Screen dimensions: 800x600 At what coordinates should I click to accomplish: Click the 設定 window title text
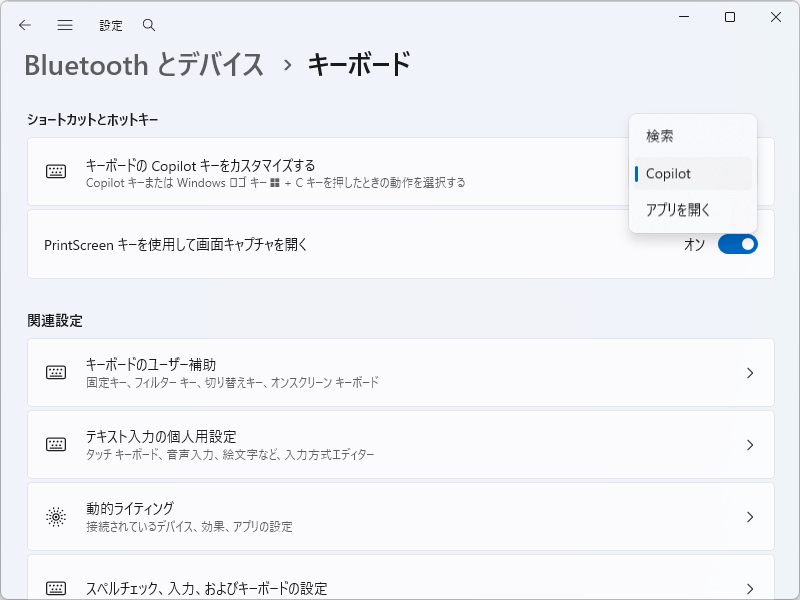111,26
